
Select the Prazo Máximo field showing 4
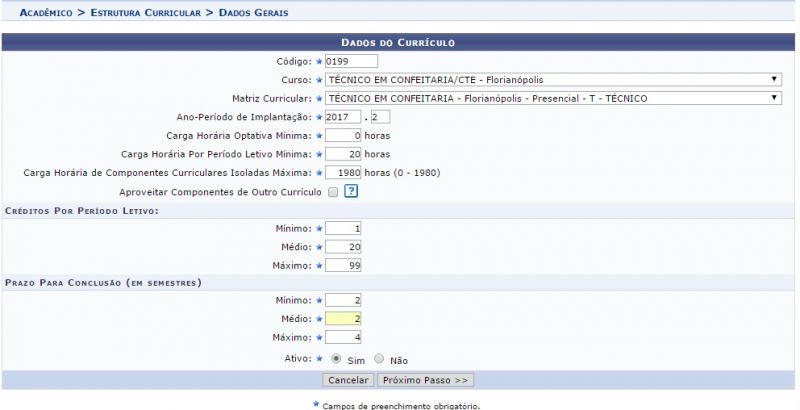coord(343,337)
